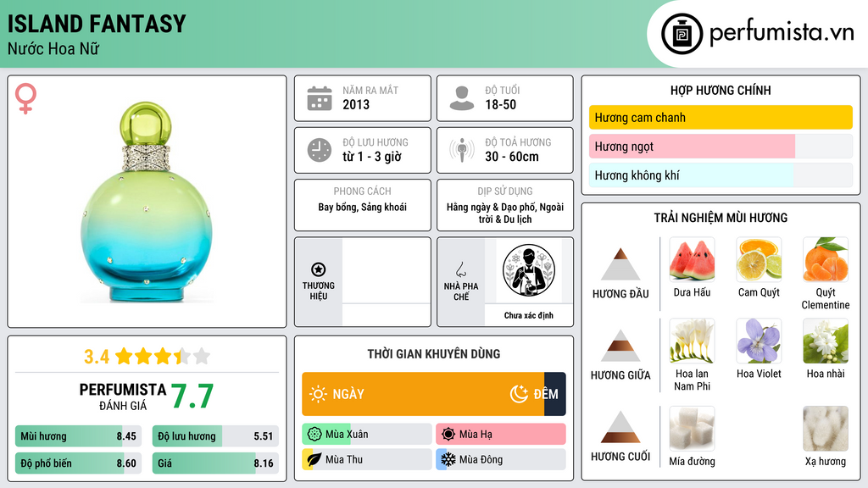Open the Cam Quýt citrus note image
Image resolution: width=868 pixels, height=488 pixels.
759,259
